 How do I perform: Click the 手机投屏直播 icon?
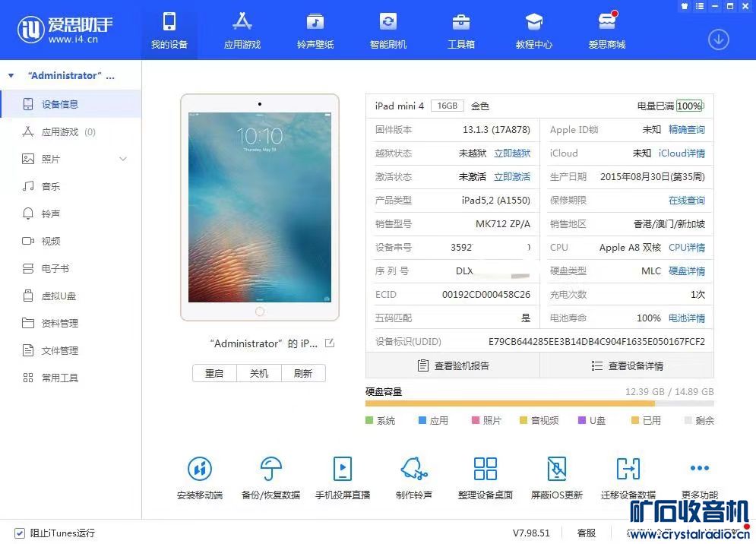(343, 469)
